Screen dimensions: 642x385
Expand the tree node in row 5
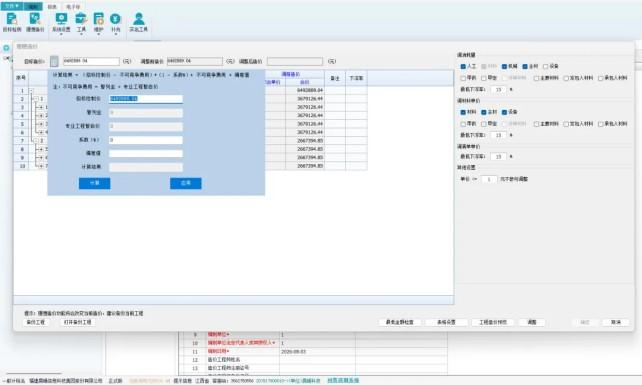(41, 124)
